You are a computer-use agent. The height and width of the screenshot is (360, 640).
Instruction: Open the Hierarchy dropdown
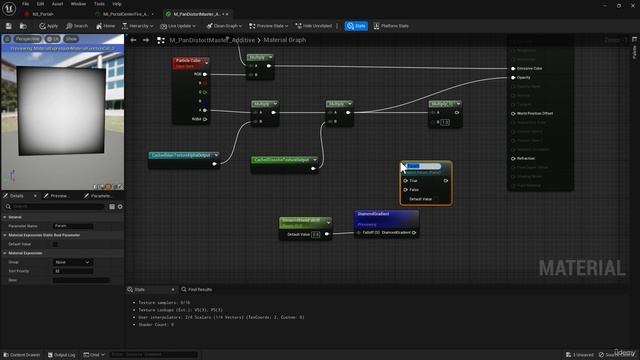pyautogui.click(x=138, y=26)
